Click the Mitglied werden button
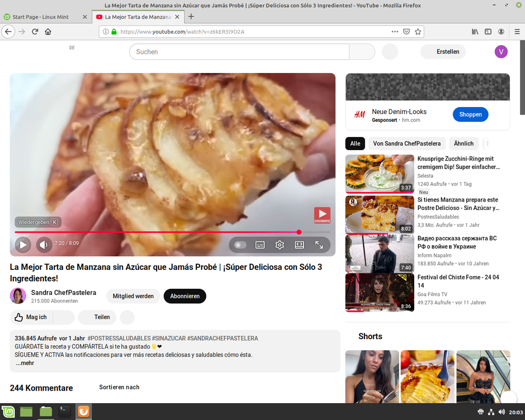 (x=133, y=296)
